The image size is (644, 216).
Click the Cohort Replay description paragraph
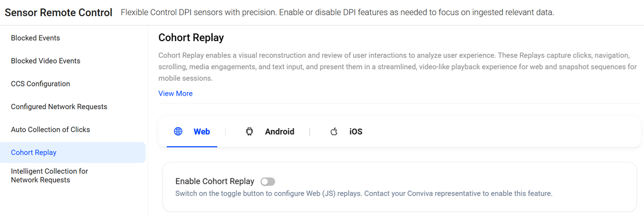point(397,67)
